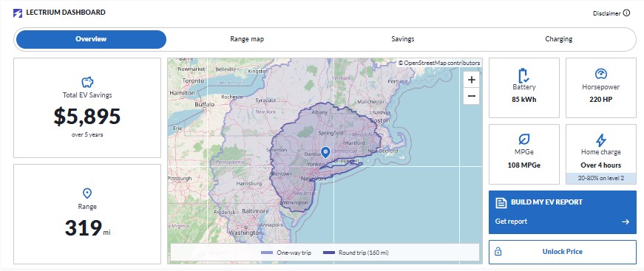Click the Get report arrow icon
Image resolution: width=644 pixels, height=271 pixels.
click(x=626, y=222)
